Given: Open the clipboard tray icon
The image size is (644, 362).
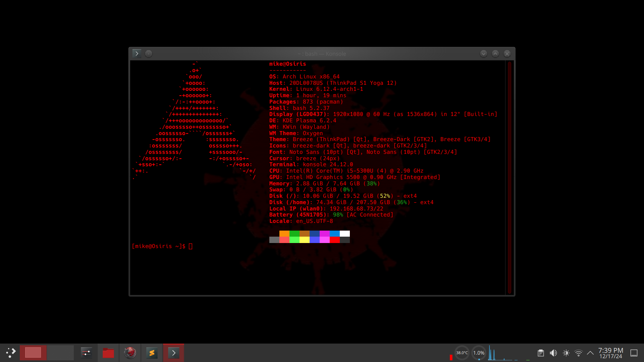Looking at the screenshot, I should (540, 353).
